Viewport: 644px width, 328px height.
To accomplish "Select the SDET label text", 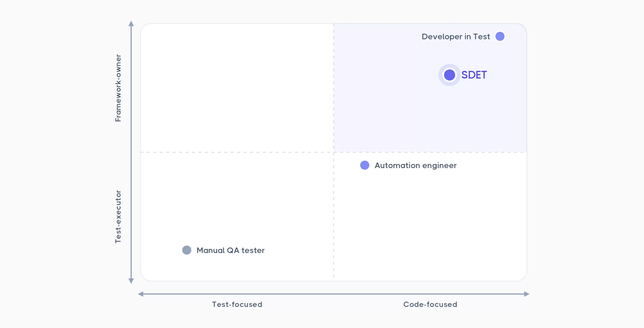I will point(474,75).
